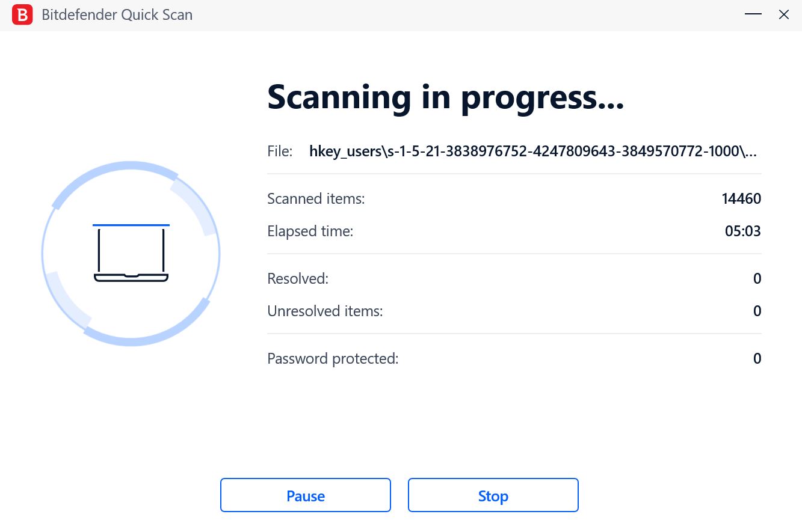The image size is (802, 532).
Task: Click the File: label
Action: point(280,151)
